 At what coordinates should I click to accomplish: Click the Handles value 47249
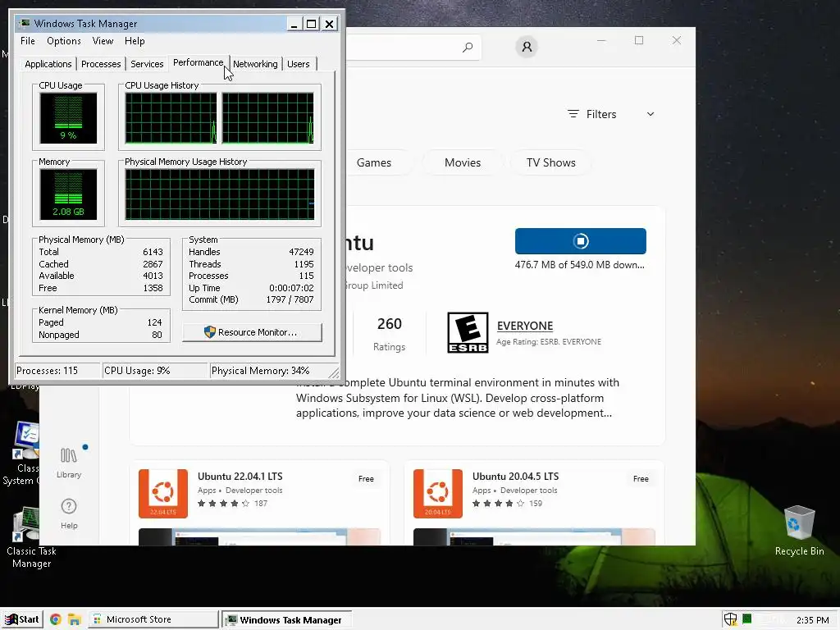(301, 252)
